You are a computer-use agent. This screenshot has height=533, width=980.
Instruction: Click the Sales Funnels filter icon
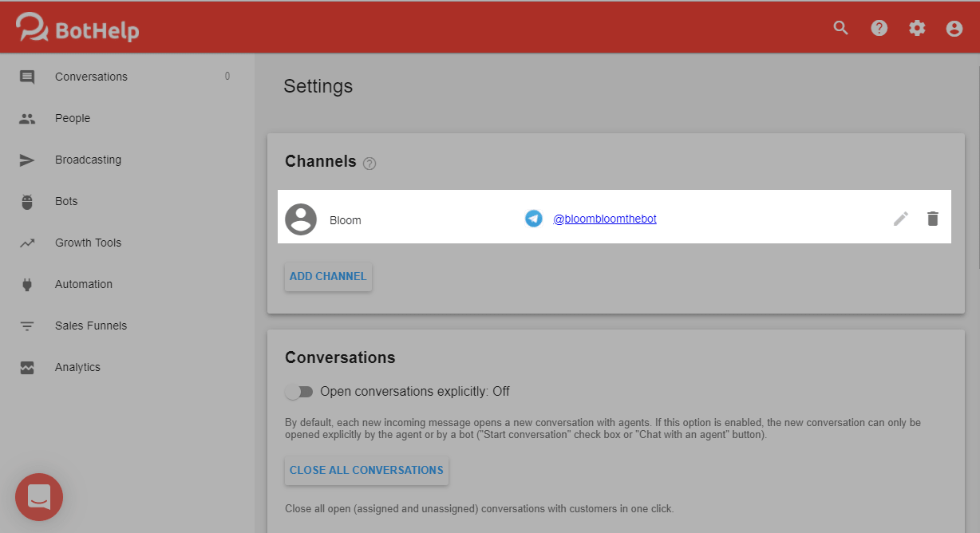coord(27,326)
